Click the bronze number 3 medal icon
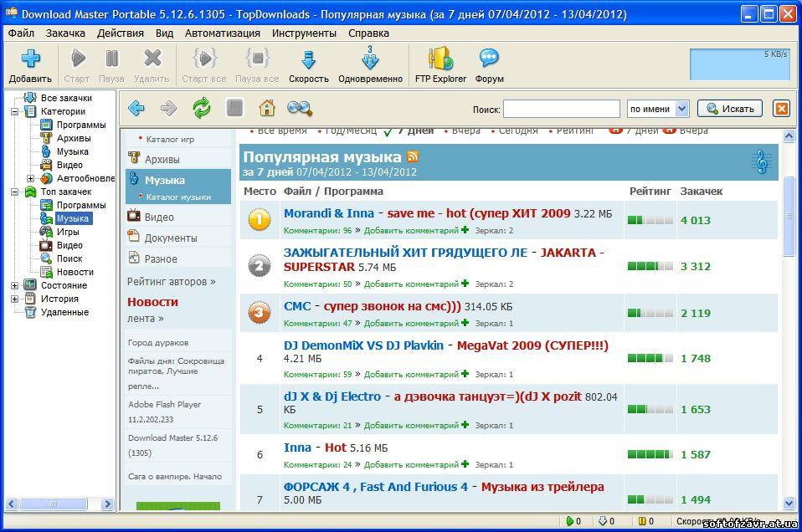The height and width of the screenshot is (532, 802). (260, 312)
